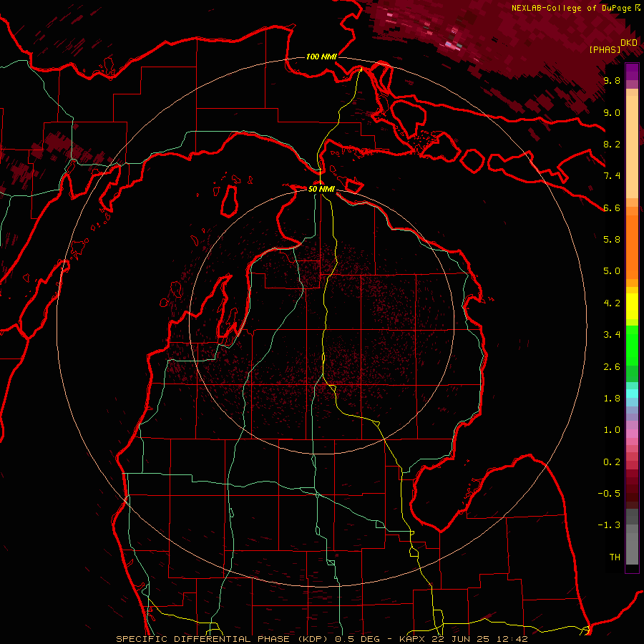Pick the yellow segment of the color bar
644x644 pixels.
(632, 306)
